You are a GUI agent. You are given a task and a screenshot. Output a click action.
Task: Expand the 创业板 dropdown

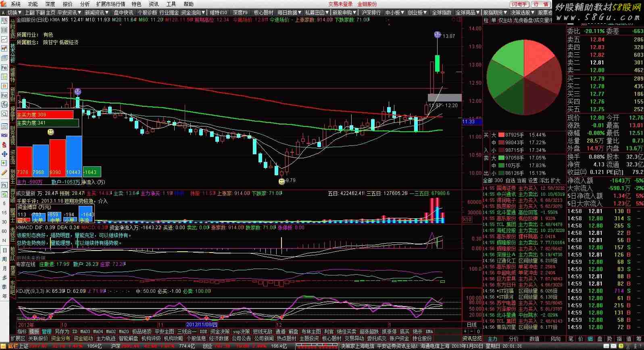[417, 12]
